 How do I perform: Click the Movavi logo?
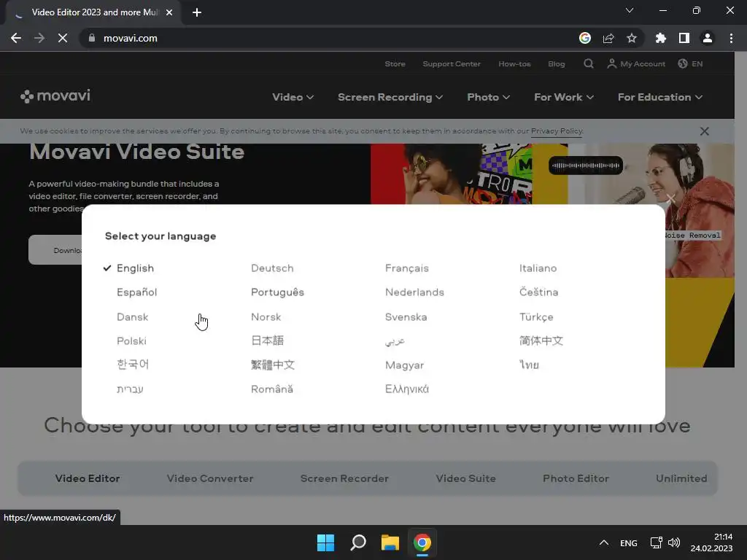point(55,96)
